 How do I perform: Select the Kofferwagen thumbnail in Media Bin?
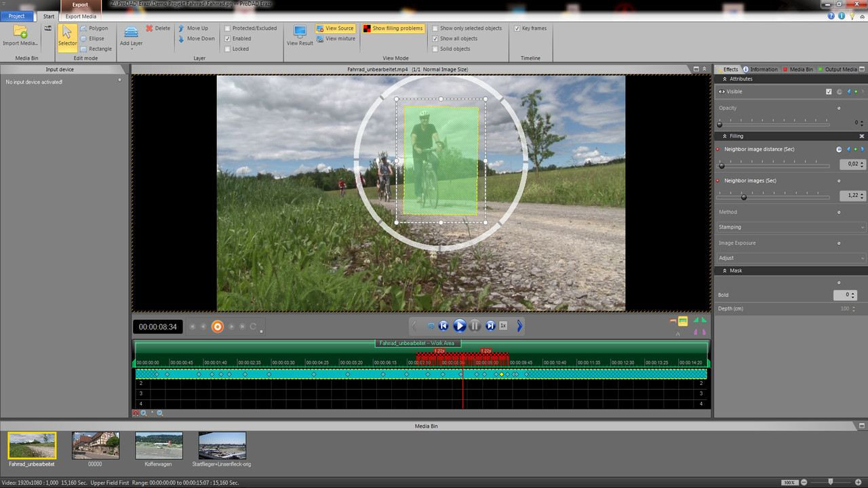159,446
